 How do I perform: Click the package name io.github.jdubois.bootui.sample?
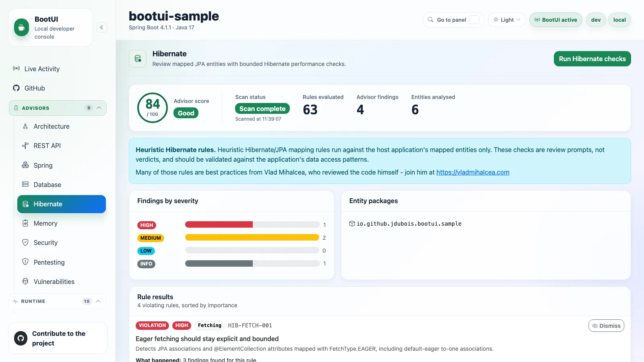409,224
